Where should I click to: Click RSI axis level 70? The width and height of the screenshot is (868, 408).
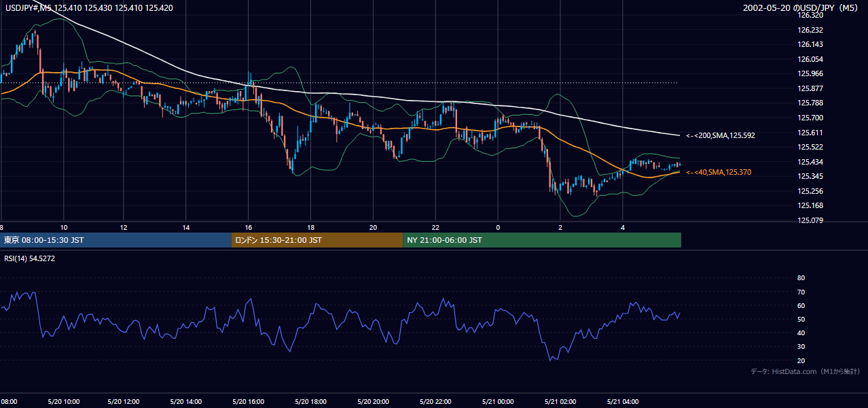[x=801, y=292]
